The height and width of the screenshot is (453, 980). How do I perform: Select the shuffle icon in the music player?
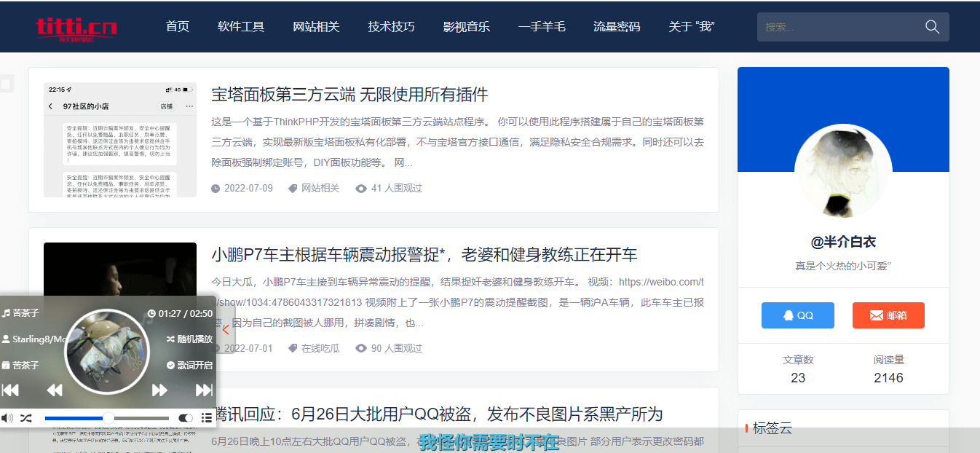[x=25, y=418]
